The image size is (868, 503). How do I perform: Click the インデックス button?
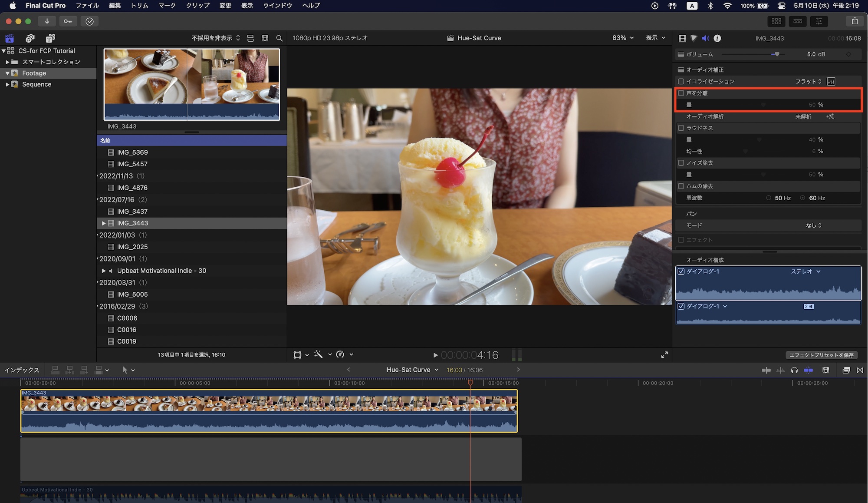click(x=22, y=370)
